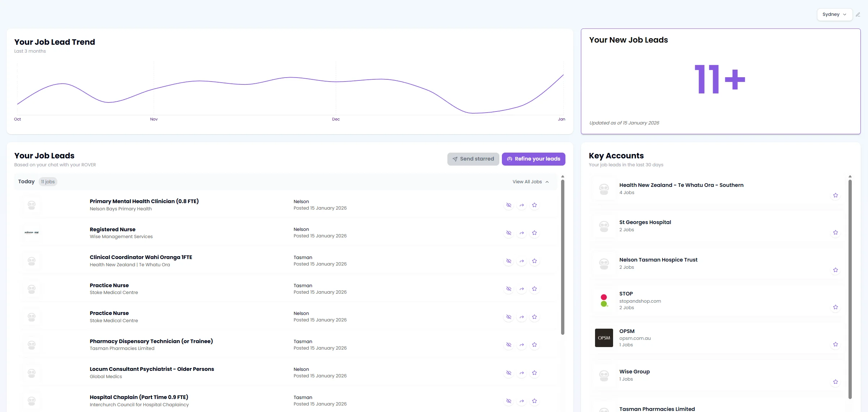Screen dimensions: 868x412
Task: Star the Hospital Chaplain job lead
Action: pos(534,401)
